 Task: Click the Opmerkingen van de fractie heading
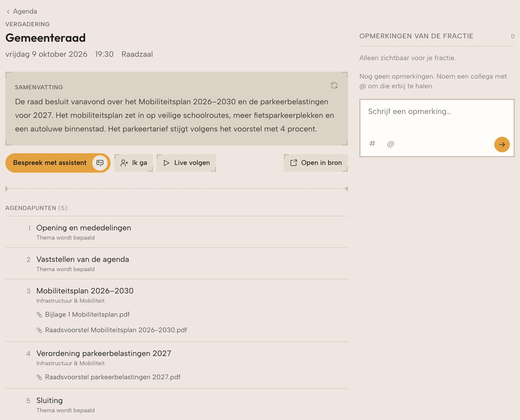pyautogui.click(x=416, y=36)
